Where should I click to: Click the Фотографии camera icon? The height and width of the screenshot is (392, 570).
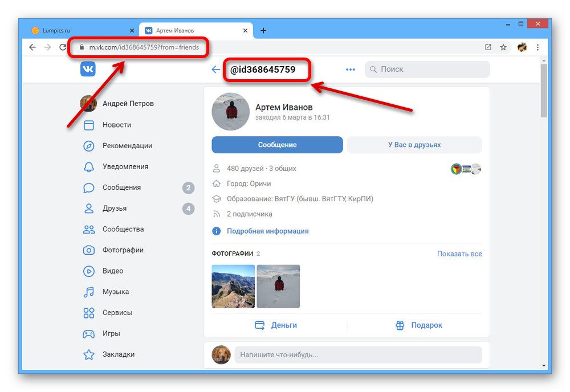(x=89, y=250)
